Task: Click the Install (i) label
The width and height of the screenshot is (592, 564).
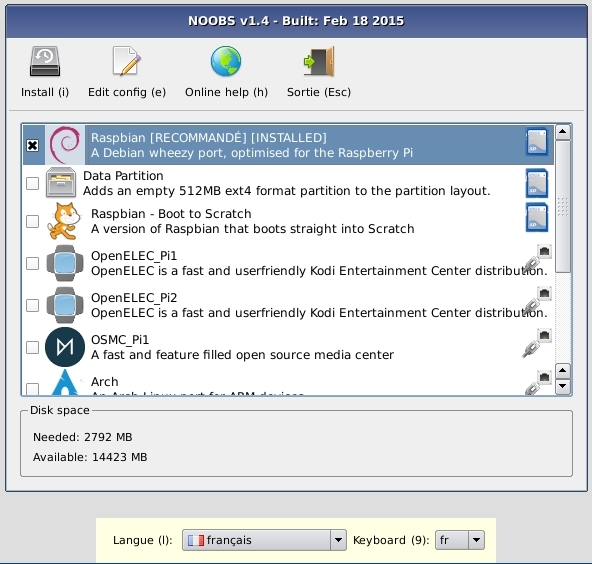Action: pyautogui.click(x=45, y=92)
